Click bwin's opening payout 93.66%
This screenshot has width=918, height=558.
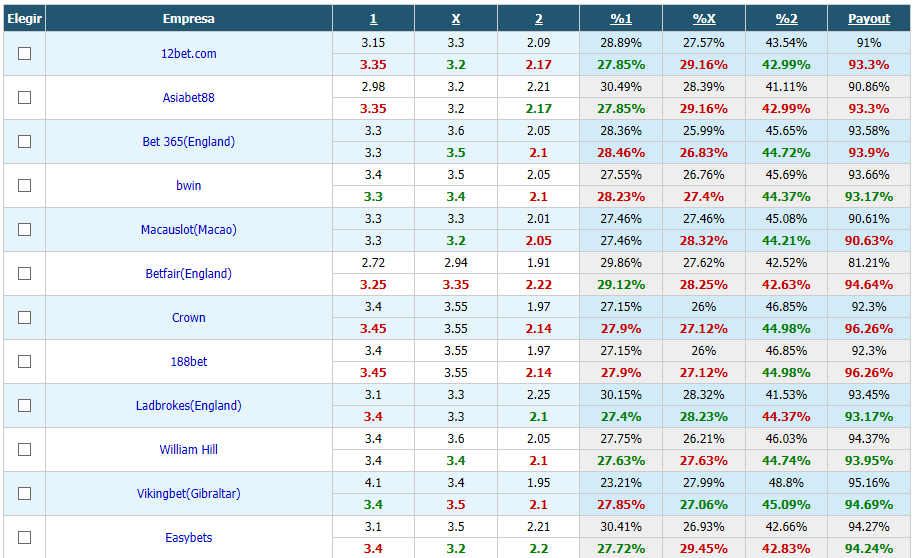click(869, 174)
